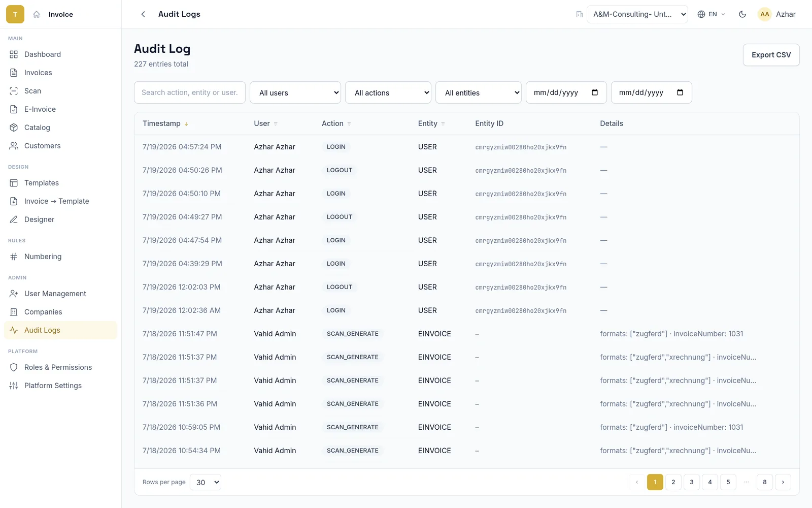Click the LOGOUT badge at 04:50:26 PM
The width and height of the screenshot is (812, 508).
[340, 170]
